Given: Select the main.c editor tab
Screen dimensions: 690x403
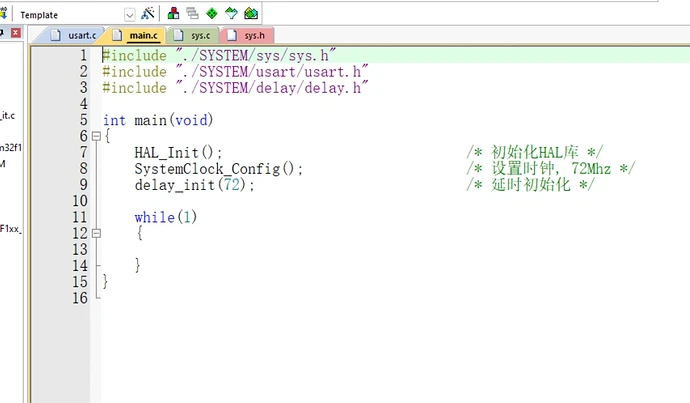Looking at the screenshot, I should (x=142, y=36).
